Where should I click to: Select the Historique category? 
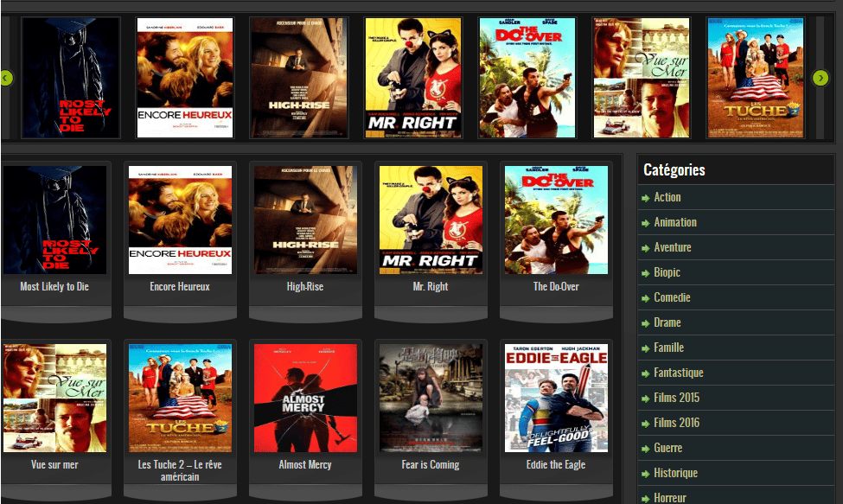675,473
